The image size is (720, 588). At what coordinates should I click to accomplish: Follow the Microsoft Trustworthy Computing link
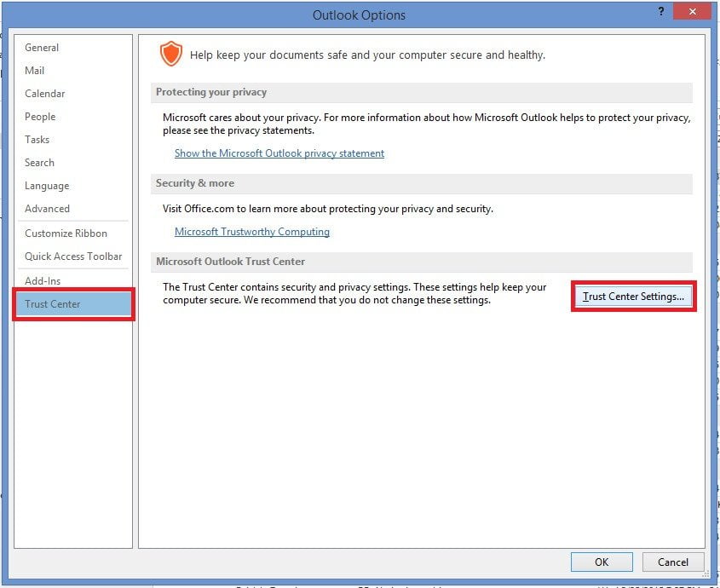point(252,232)
